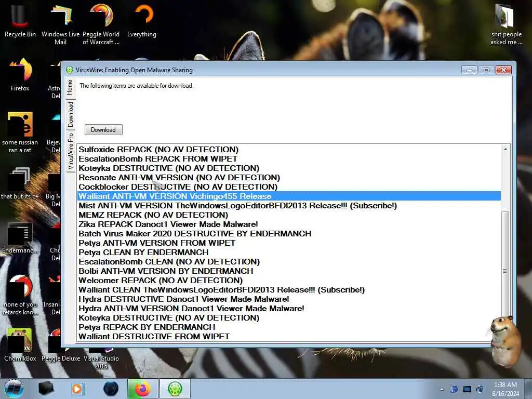Open 'shit people asked me' folder icon
Screen dimensions: 532x399
506,24
